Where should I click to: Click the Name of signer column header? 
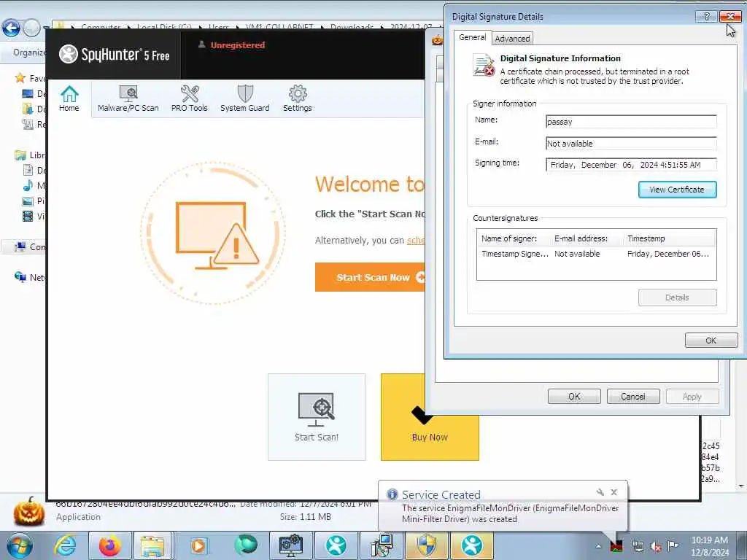pyautogui.click(x=508, y=238)
